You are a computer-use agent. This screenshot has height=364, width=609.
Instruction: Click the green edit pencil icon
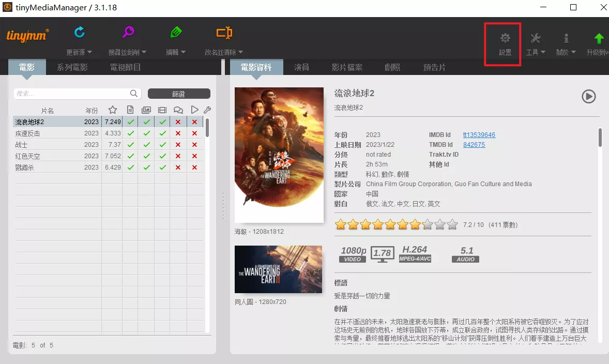point(176,32)
